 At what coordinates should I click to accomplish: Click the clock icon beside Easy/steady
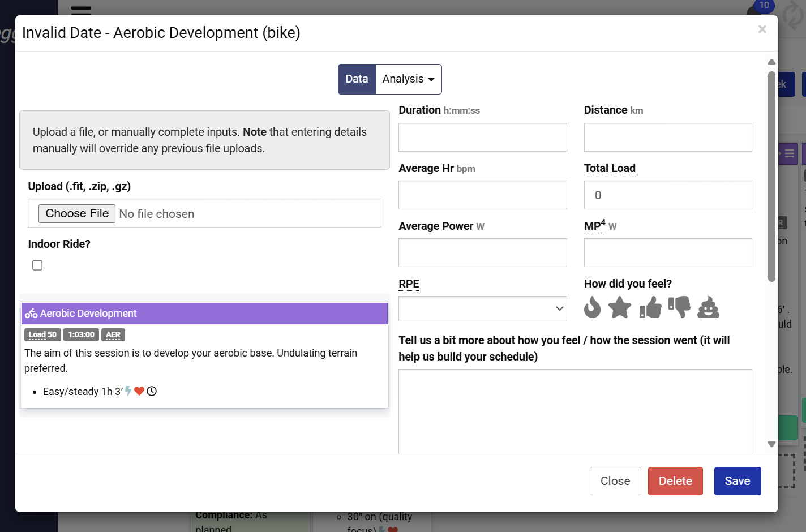pyautogui.click(x=152, y=391)
